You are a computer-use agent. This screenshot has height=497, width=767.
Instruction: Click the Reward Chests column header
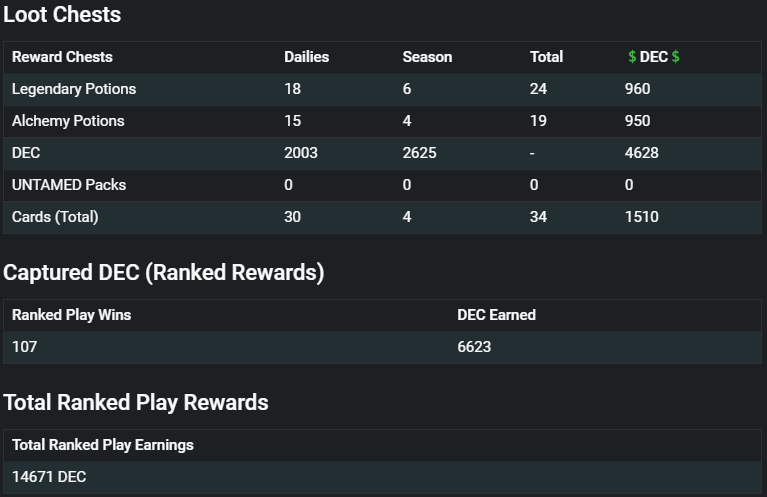pyautogui.click(x=62, y=57)
